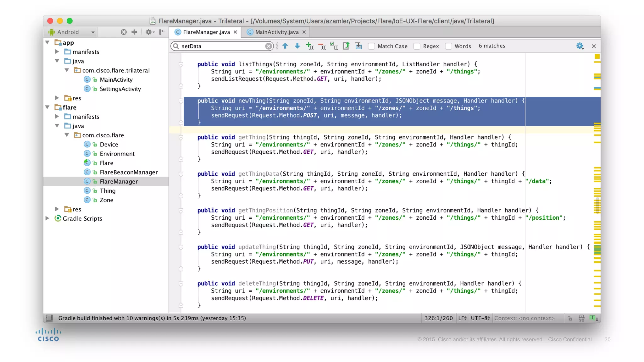Enable Regex checkbox
The height and width of the screenshot is (362, 644).
(417, 46)
